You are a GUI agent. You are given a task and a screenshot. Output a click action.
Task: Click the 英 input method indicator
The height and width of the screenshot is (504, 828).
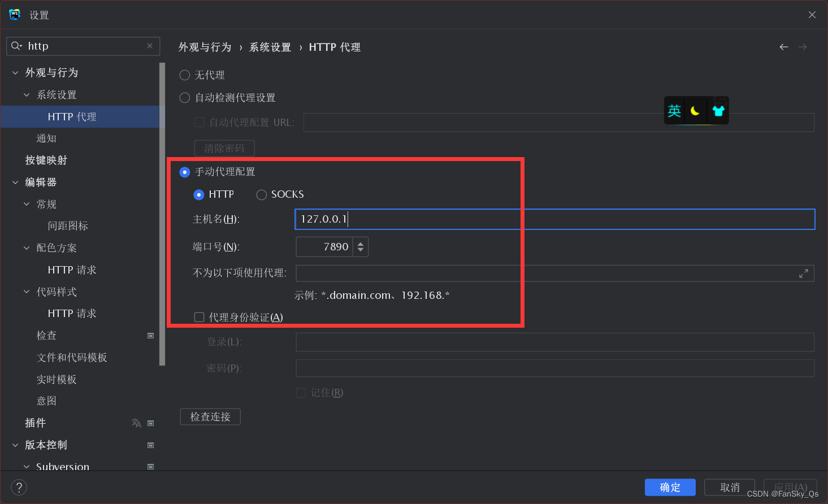click(674, 111)
